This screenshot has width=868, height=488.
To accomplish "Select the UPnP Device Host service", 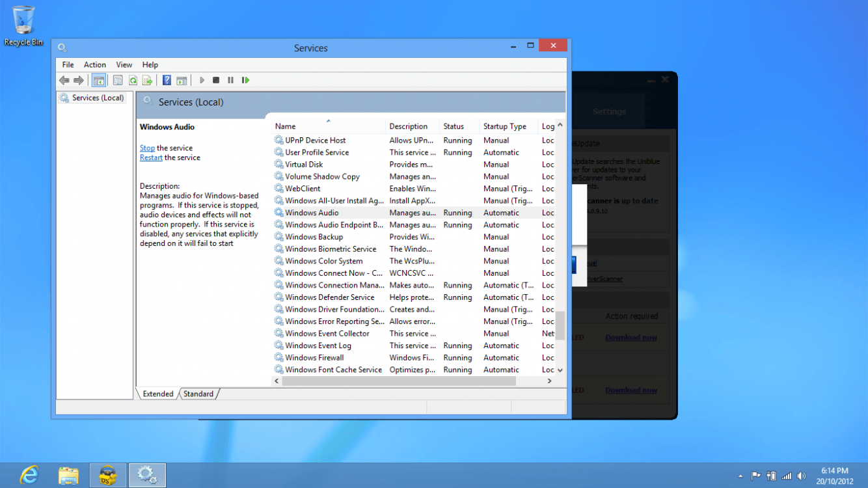I will pyautogui.click(x=414, y=140).
